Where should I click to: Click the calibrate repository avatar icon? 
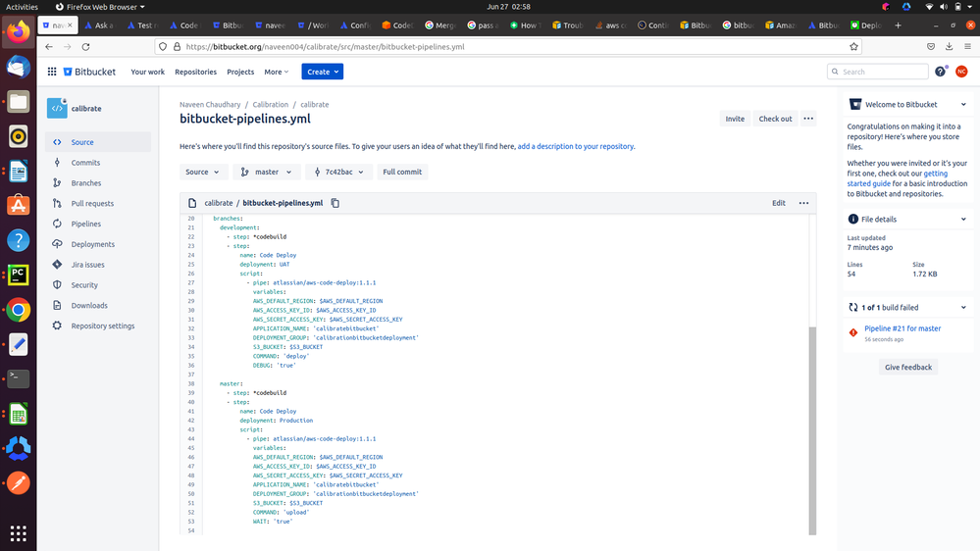(x=57, y=108)
